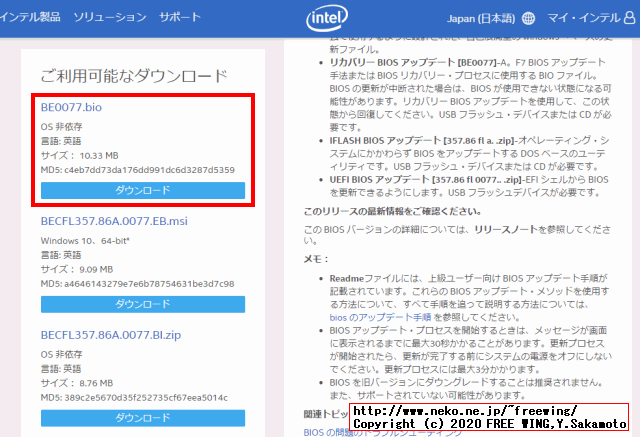
Task: Select Japan (日本語) region option
Action: pyautogui.click(x=481, y=19)
